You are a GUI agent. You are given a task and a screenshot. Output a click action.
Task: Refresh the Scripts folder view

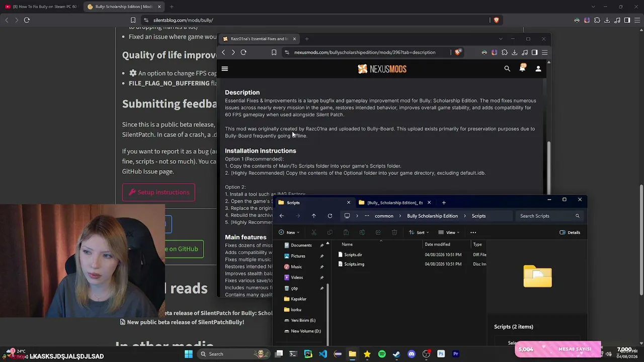[330, 216]
